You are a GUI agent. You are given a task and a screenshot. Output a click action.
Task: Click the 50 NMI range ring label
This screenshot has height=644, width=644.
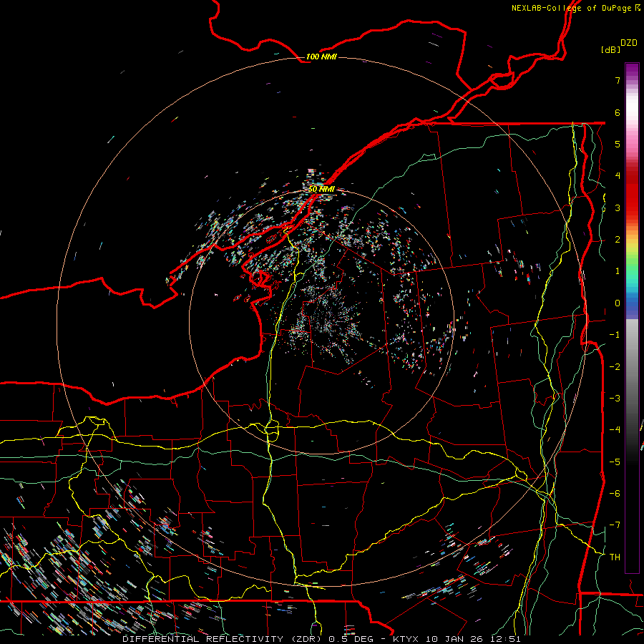321,189
